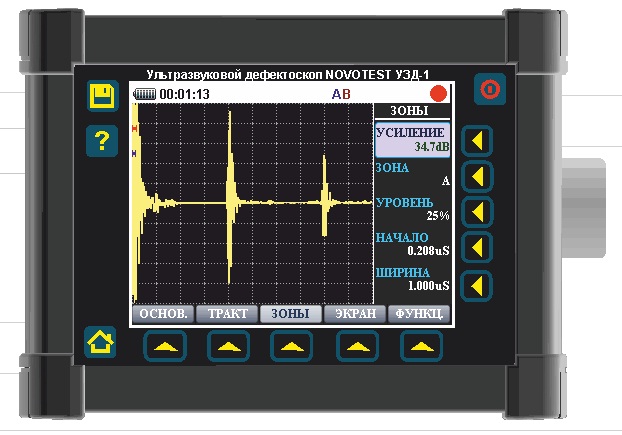The image size is (622, 435).
Task: Click the yellow floppy disk save icon
Action: pos(103,96)
